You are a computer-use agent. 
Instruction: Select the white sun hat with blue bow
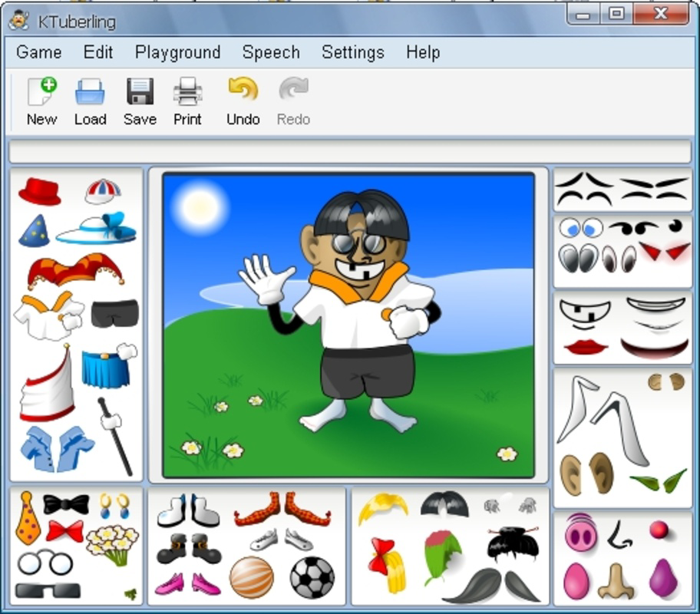coord(97,228)
